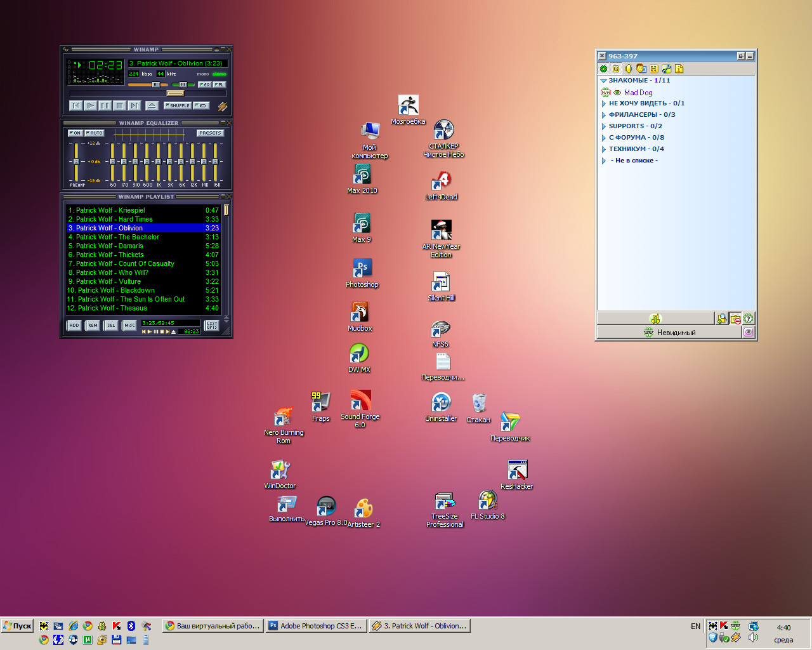
Task: Click the Left4Dead desktop shortcut
Action: tap(441, 182)
